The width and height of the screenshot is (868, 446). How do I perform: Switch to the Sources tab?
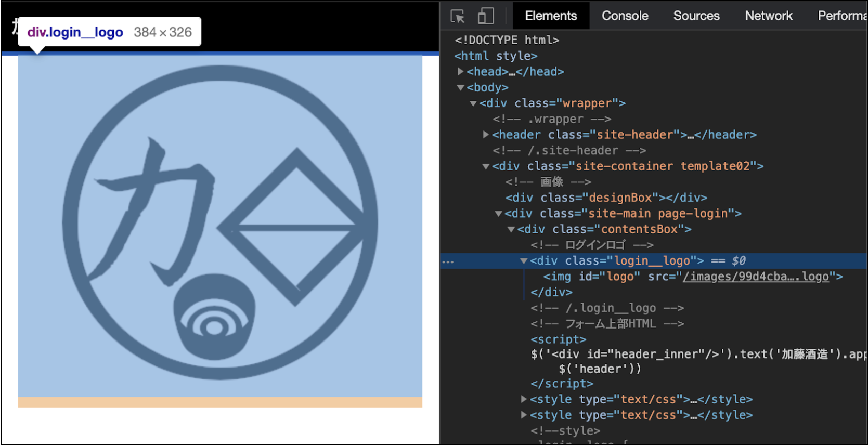pyautogui.click(x=696, y=16)
